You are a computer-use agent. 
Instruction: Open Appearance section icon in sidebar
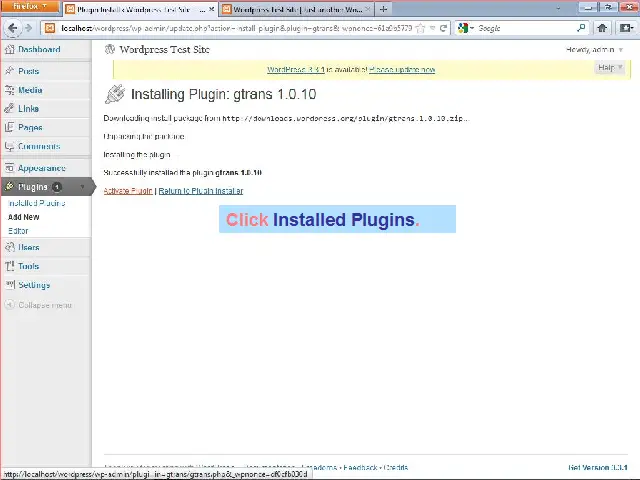(9, 168)
